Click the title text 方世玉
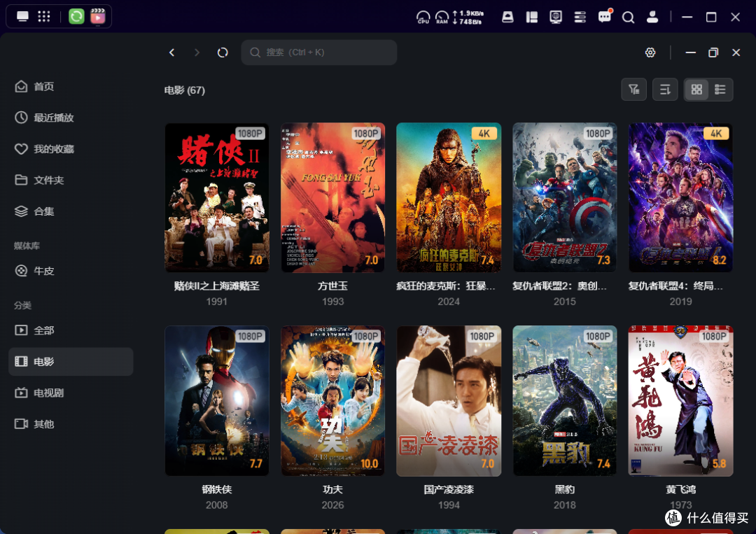Image resolution: width=756 pixels, height=534 pixels. [x=332, y=286]
